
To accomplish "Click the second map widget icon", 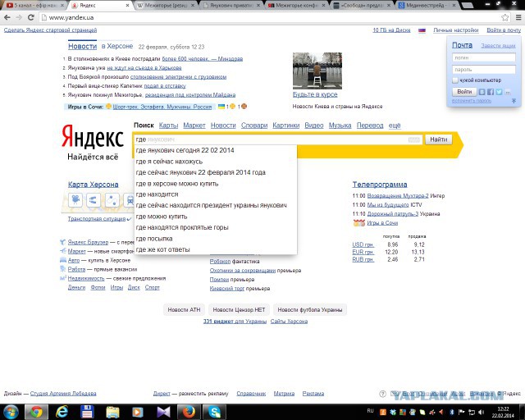I will (94, 200).
